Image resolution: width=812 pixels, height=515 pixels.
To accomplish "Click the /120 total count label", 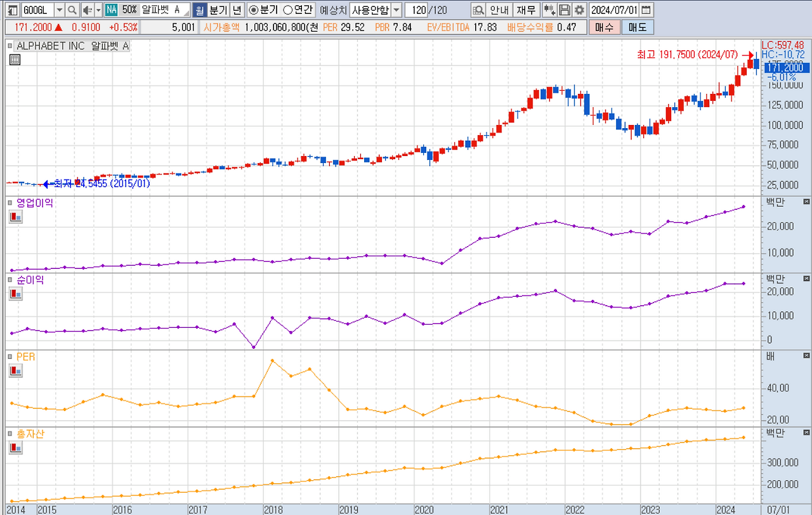I will (x=438, y=10).
